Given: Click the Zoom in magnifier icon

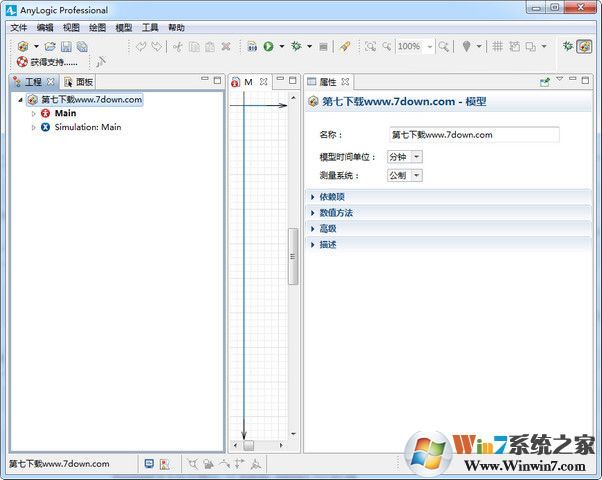Looking at the screenshot, I should (443, 46).
